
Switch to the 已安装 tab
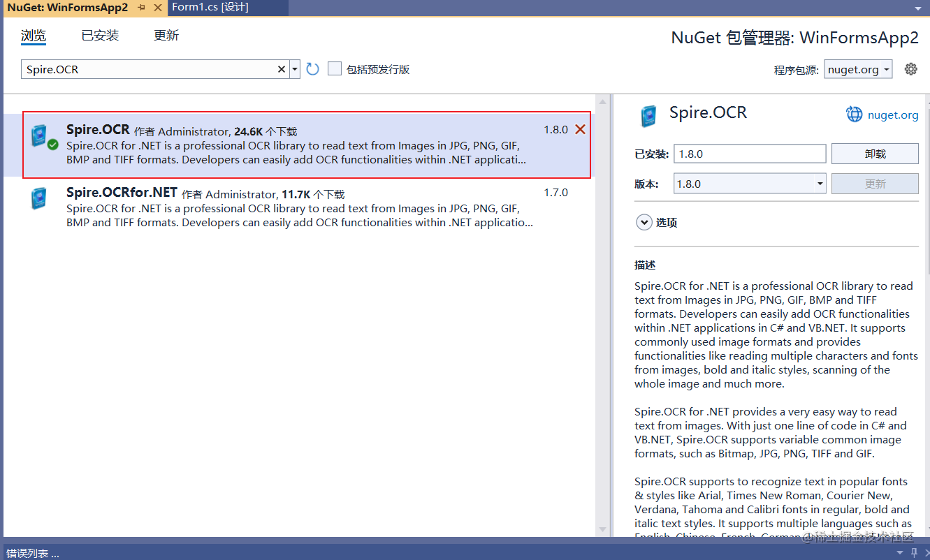[x=99, y=35]
